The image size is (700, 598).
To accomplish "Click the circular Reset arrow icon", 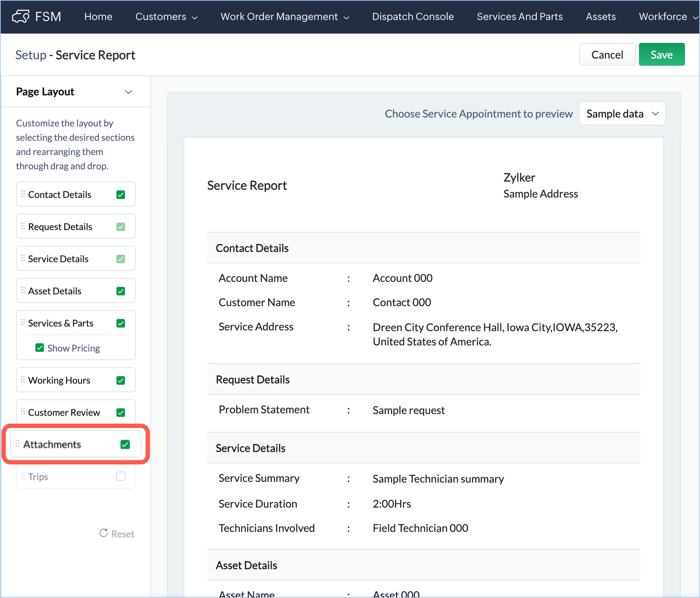I will (x=104, y=533).
